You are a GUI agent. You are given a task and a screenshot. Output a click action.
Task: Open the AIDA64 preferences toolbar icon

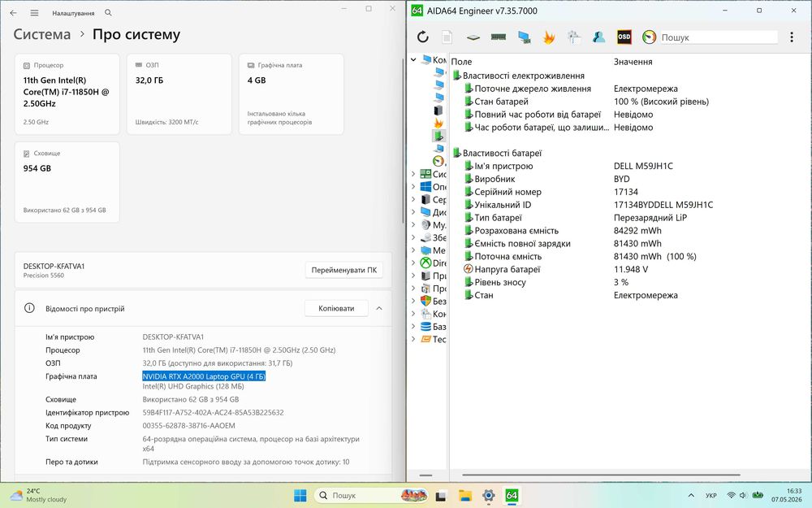click(574, 37)
